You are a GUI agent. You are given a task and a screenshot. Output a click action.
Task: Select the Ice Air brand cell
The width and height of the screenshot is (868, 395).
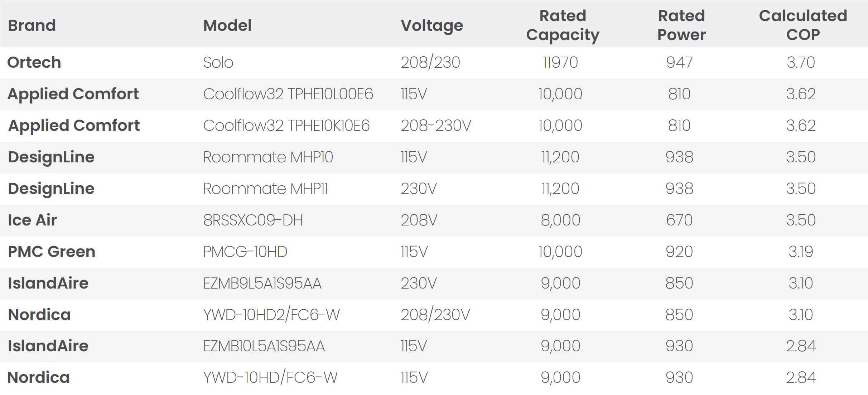[x=32, y=220]
